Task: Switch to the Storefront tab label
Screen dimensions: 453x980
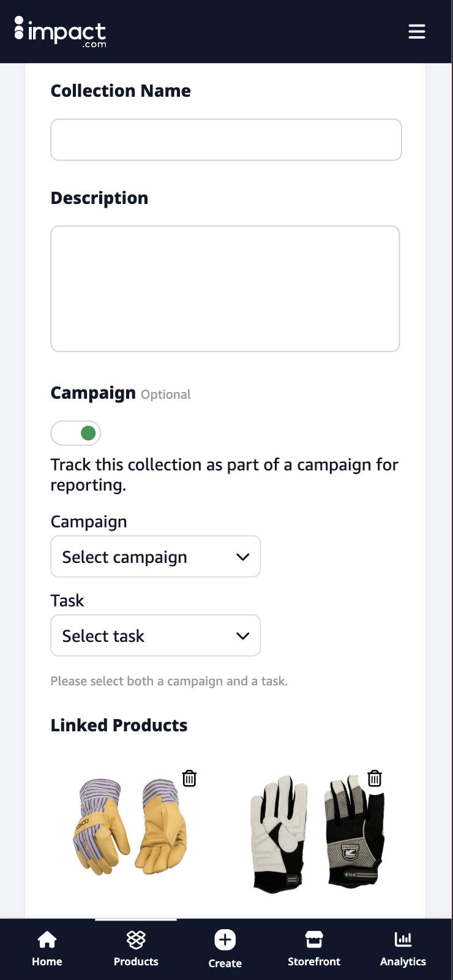Action: 314,962
